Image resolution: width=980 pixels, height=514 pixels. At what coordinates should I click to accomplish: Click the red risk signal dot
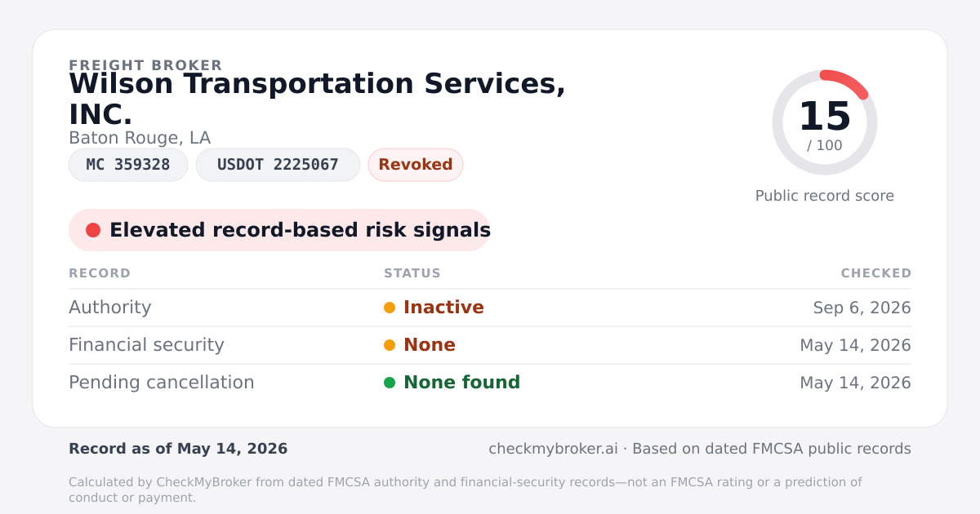(93, 230)
